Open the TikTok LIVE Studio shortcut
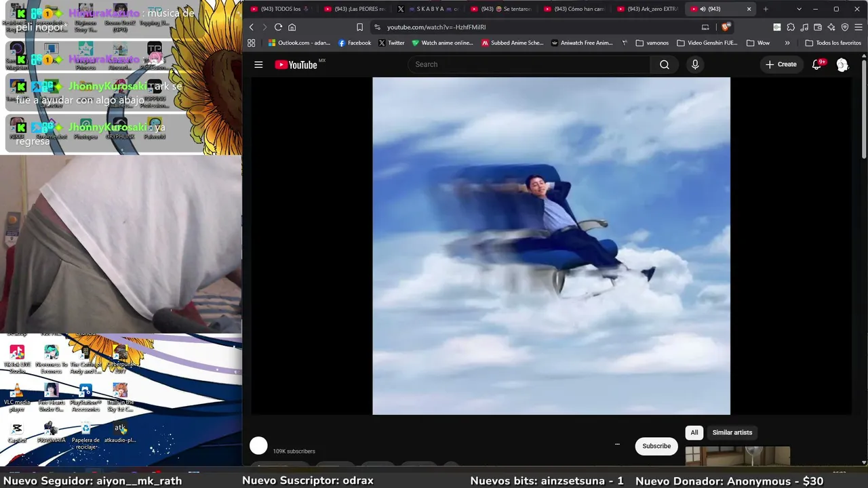Viewport: 868px width, 488px height. [17, 360]
